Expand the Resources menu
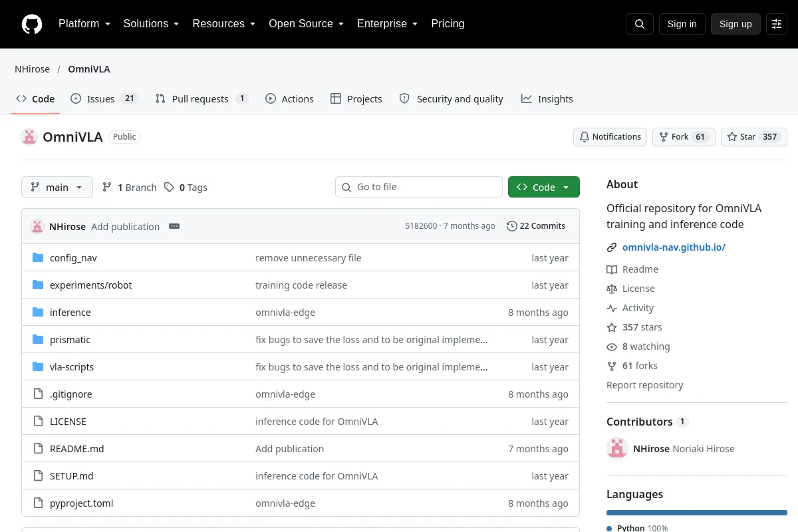Screen dimensions: 798x532 (x=224, y=24)
